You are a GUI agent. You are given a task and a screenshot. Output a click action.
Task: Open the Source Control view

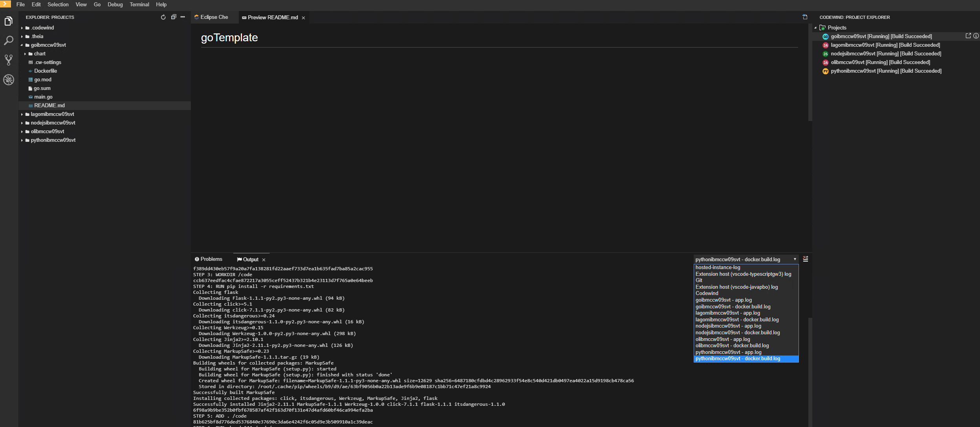(x=8, y=60)
